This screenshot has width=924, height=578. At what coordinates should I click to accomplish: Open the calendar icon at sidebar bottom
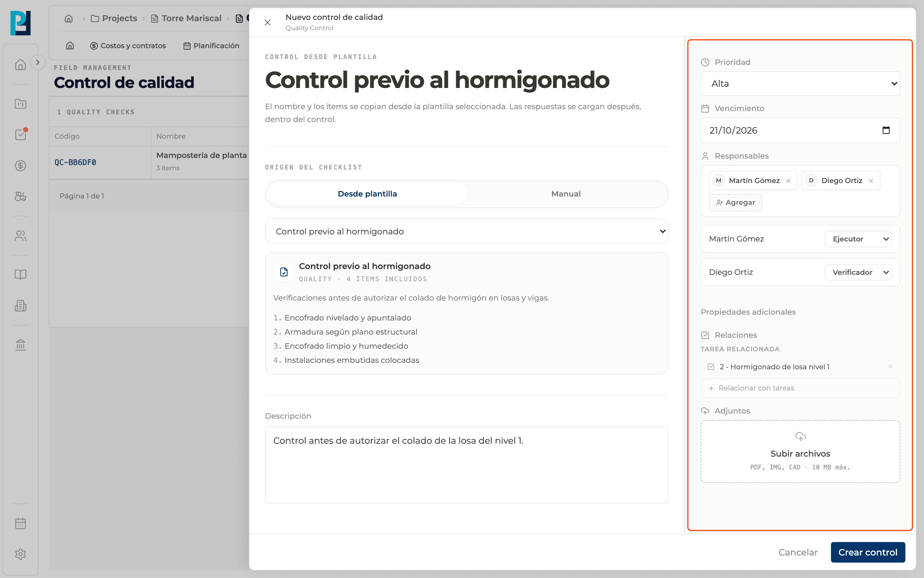point(21,523)
